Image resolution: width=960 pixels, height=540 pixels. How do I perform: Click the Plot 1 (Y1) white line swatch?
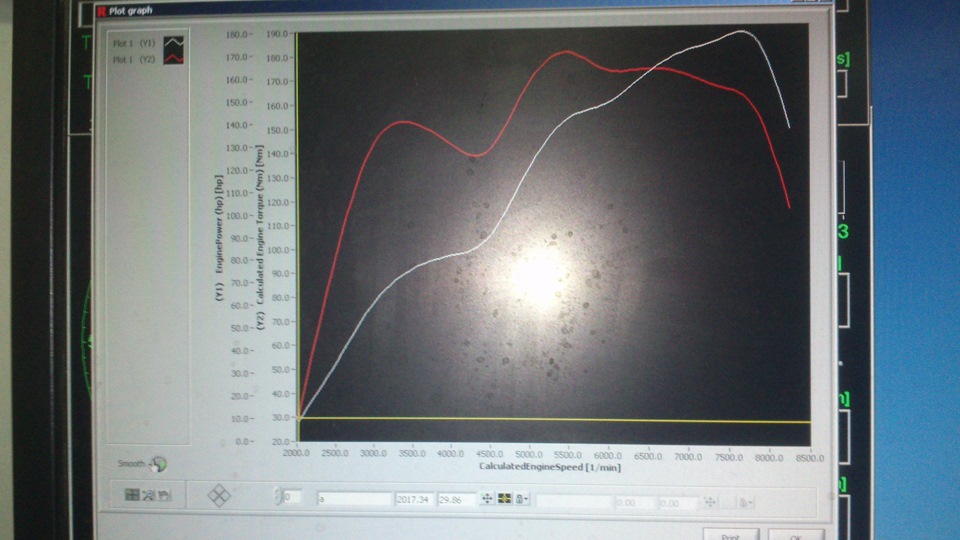tap(173, 43)
